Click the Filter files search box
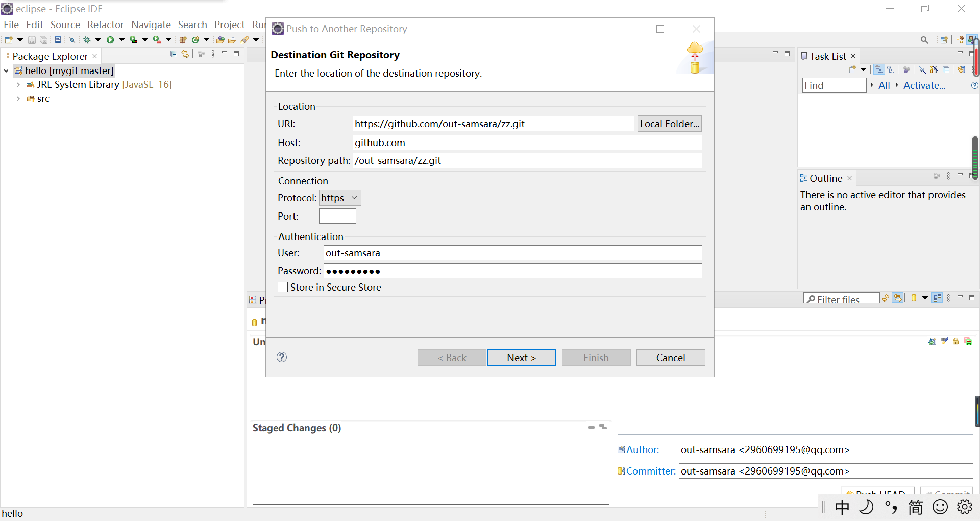980x521 pixels. [841, 299]
